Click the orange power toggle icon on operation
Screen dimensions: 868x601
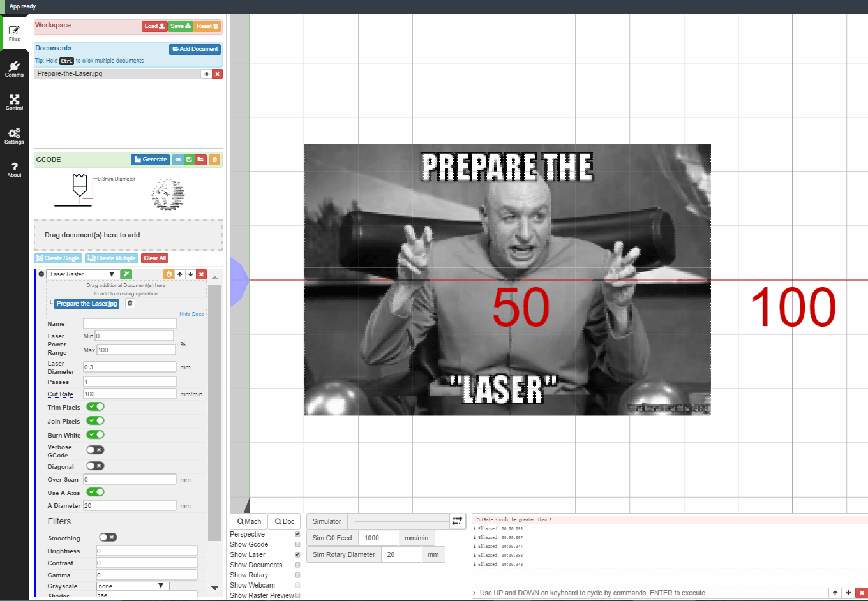pyautogui.click(x=168, y=274)
